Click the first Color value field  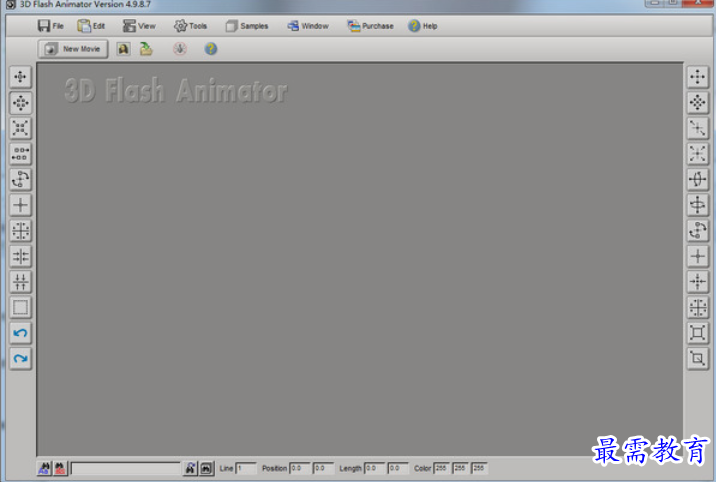(x=441, y=468)
